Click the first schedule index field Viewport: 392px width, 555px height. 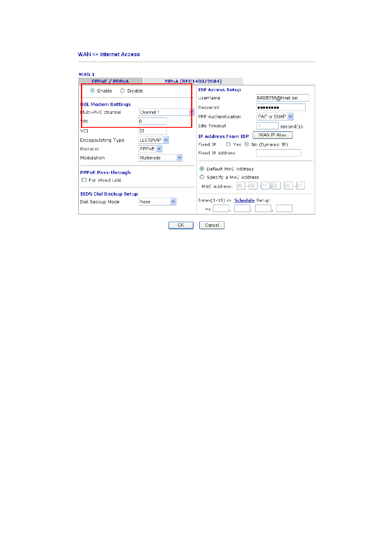pyautogui.click(x=221, y=208)
